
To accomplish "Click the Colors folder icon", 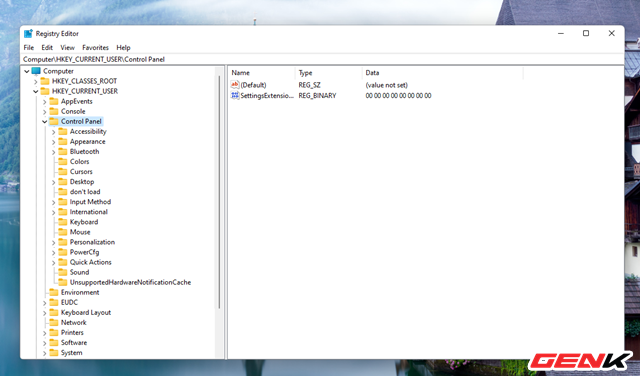I will pyautogui.click(x=63, y=161).
